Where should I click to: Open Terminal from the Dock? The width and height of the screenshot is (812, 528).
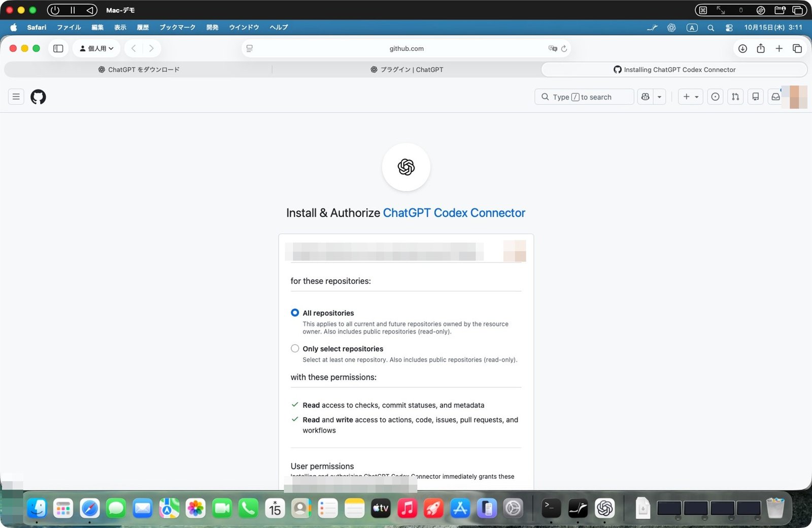point(551,508)
